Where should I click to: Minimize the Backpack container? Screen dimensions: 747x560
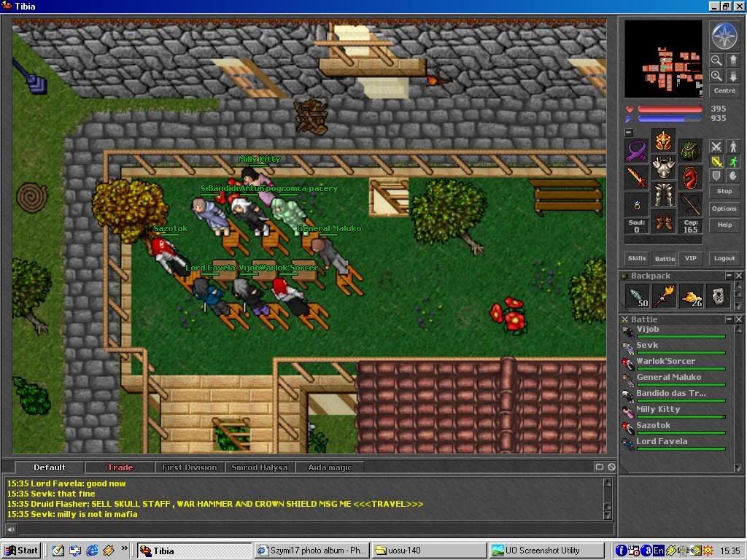pyautogui.click(x=729, y=276)
